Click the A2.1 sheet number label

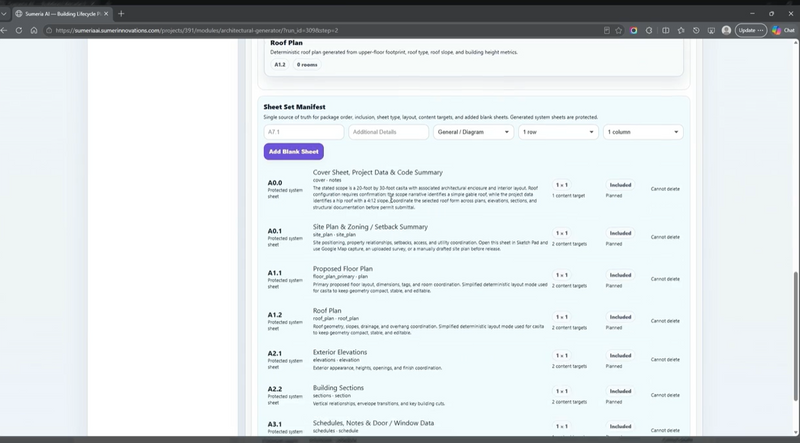(274, 353)
